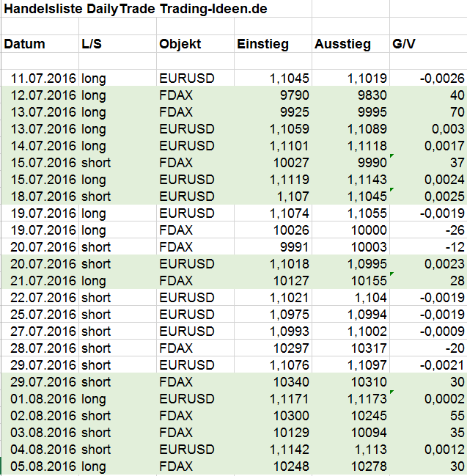Click the G/V value 70 cell
Screen dimensions: 467x476
click(x=428, y=112)
